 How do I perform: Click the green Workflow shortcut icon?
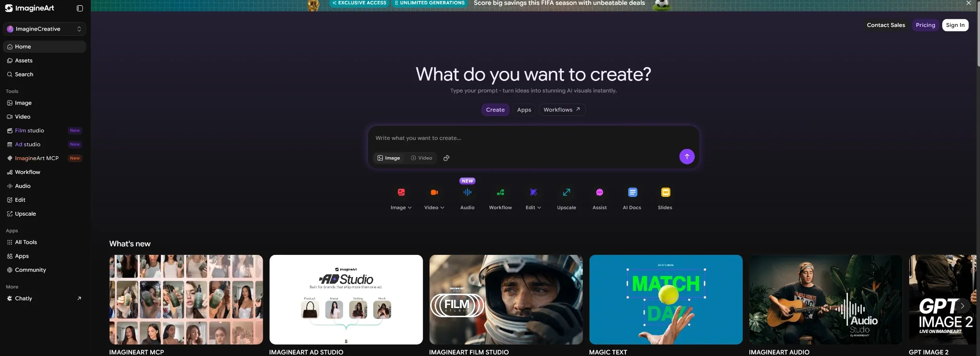(500, 192)
